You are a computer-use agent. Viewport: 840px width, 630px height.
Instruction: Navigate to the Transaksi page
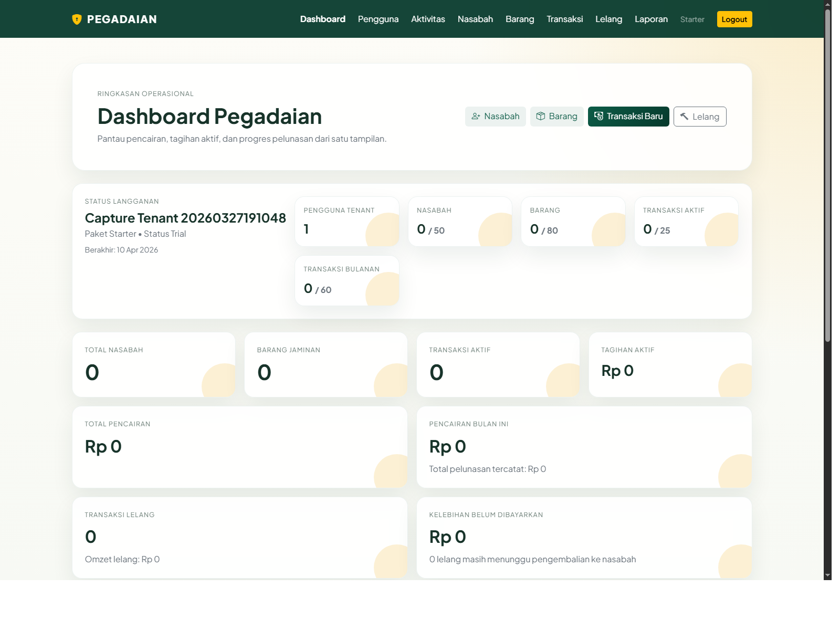pos(564,19)
